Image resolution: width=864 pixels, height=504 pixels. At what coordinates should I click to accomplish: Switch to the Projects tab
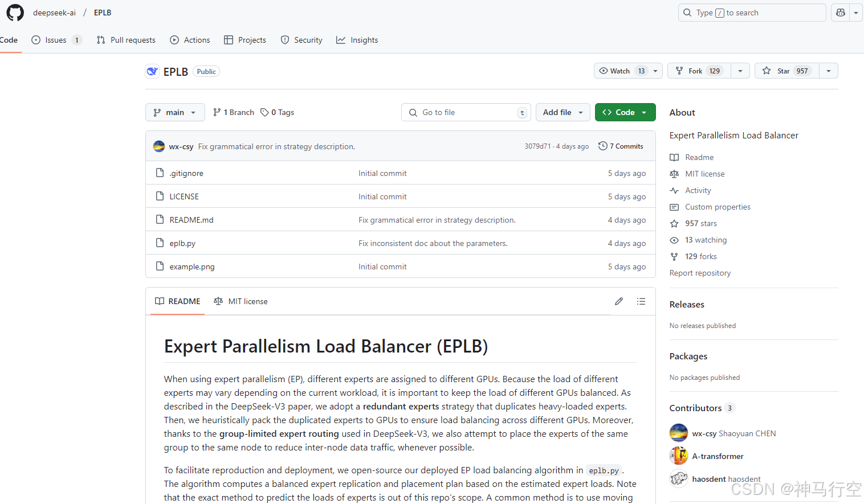tap(245, 40)
